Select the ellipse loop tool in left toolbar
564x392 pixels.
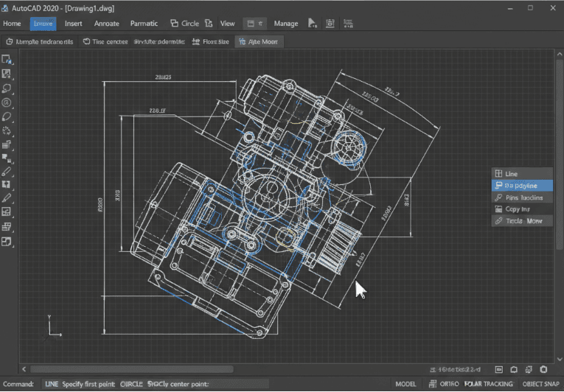point(7,117)
